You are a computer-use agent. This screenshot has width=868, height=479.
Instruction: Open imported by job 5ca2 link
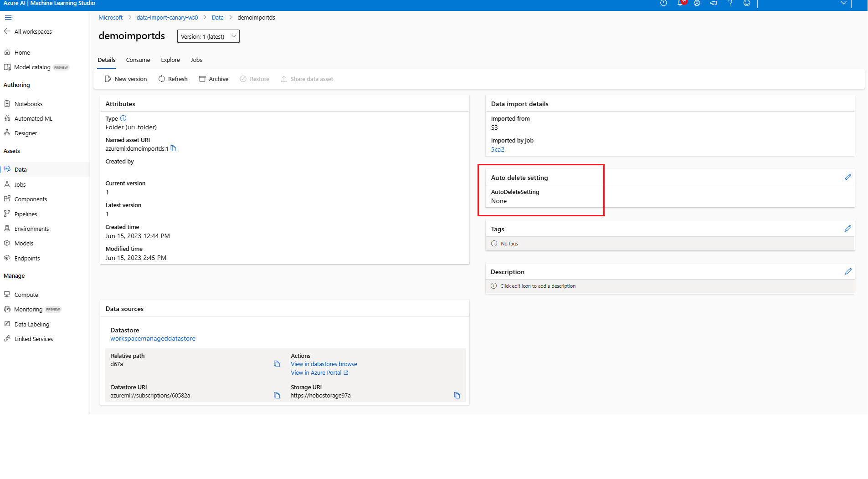(x=498, y=149)
